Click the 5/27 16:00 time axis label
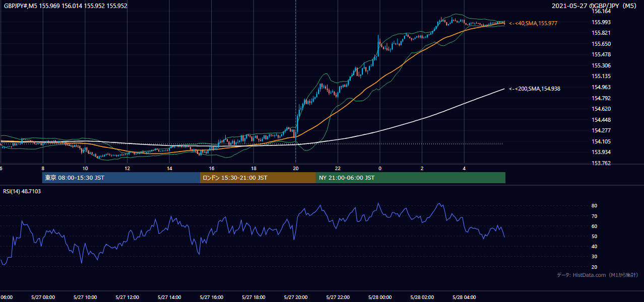644x302 pixels. point(211,297)
